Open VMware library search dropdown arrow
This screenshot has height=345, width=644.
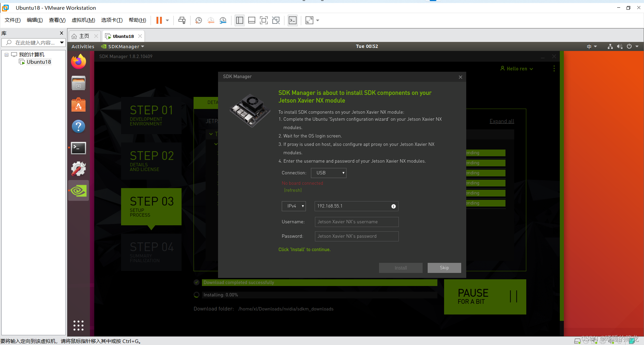coord(62,43)
